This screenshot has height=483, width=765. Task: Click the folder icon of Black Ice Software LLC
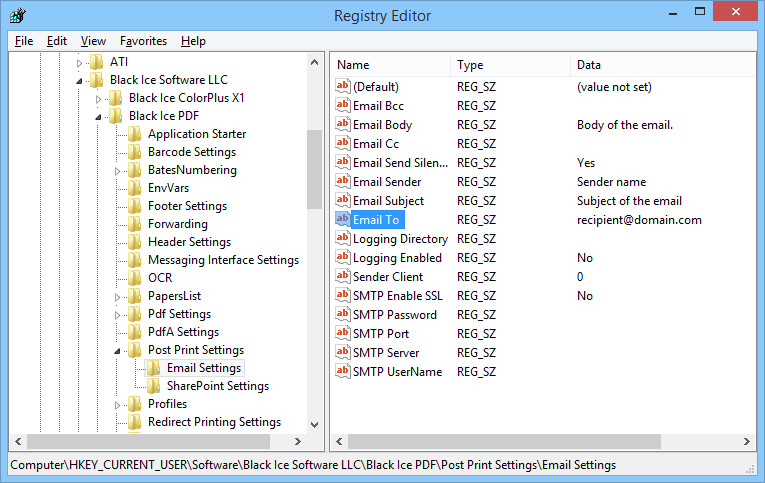tap(97, 80)
